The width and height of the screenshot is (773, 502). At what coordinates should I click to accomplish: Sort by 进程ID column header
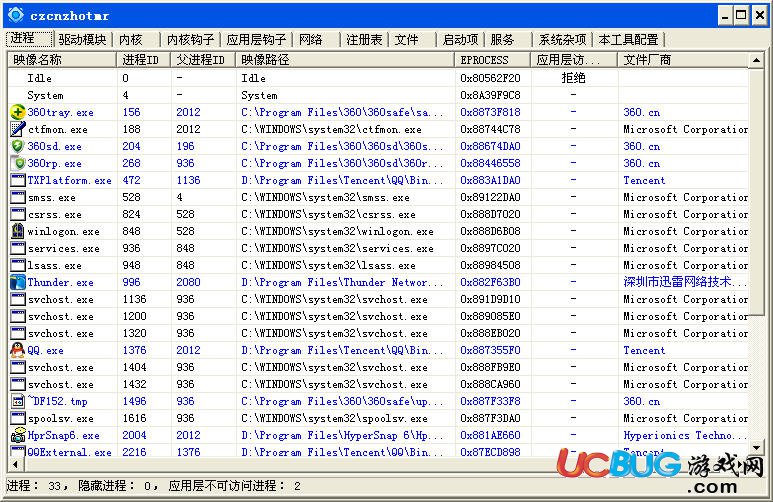[x=143, y=60]
